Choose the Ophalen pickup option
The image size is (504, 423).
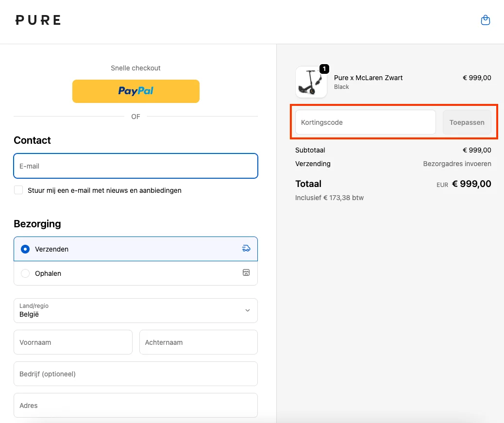[25, 273]
